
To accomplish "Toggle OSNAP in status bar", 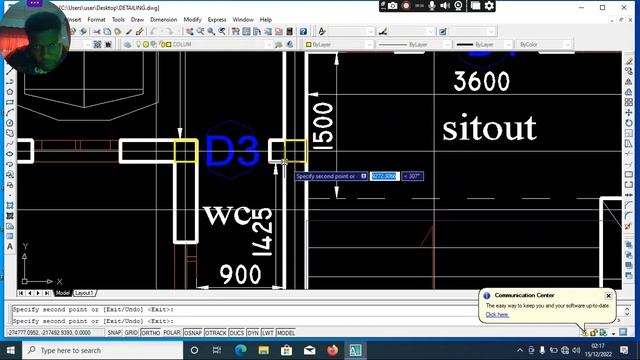I will tap(193, 333).
